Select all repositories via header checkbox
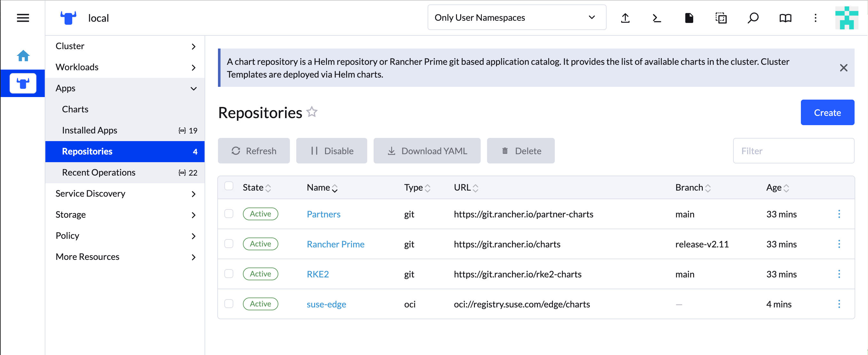Viewport: 868px width, 355px height. 229,186
